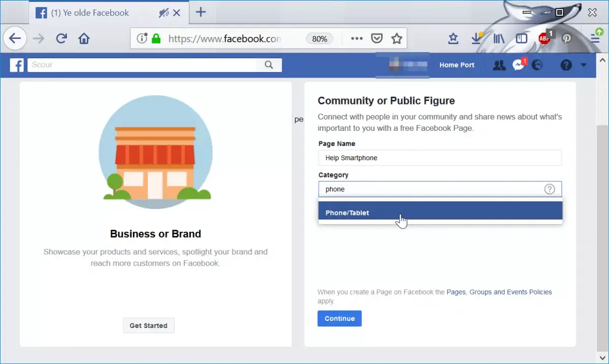Show site information via the info icon

pyautogui.click(x=142, y=39)
